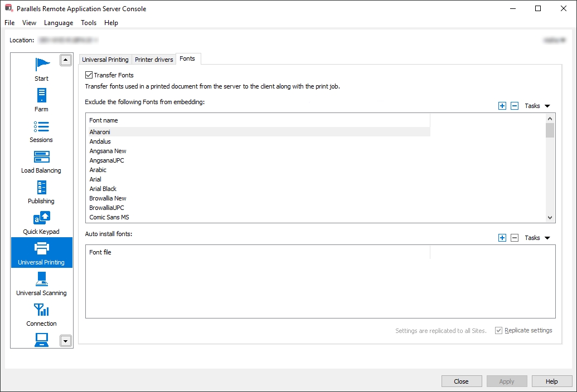Switch to the Printer drivers tab
This screenshot has height=392, width=577.
[x=154, y=60]
